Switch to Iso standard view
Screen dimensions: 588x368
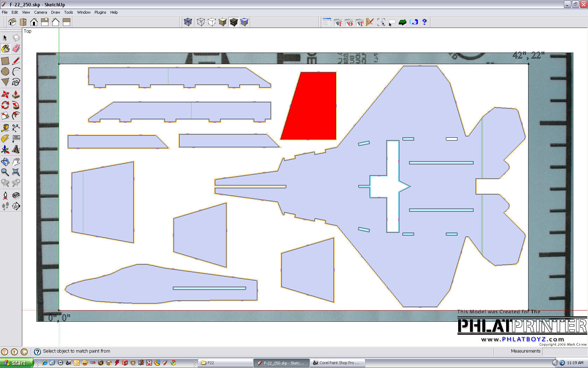point(12,22)
